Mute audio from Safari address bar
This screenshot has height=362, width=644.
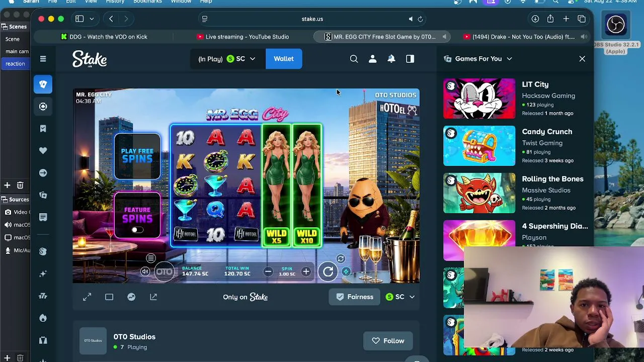coord(411,19)
